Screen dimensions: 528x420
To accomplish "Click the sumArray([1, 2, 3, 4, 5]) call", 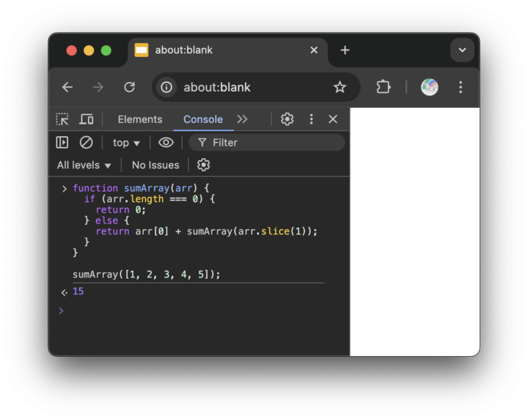I will [x=146, y=274].
